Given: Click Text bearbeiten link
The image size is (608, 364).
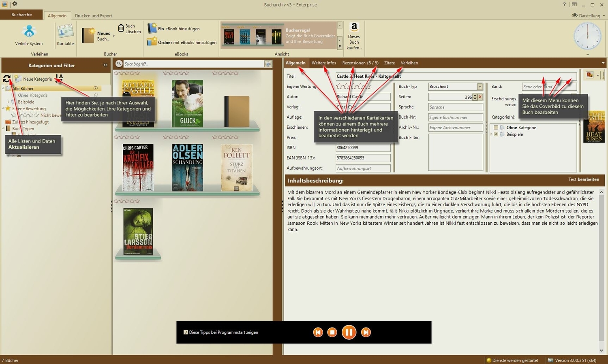Looking at the screenshot, I should point(584,179).
